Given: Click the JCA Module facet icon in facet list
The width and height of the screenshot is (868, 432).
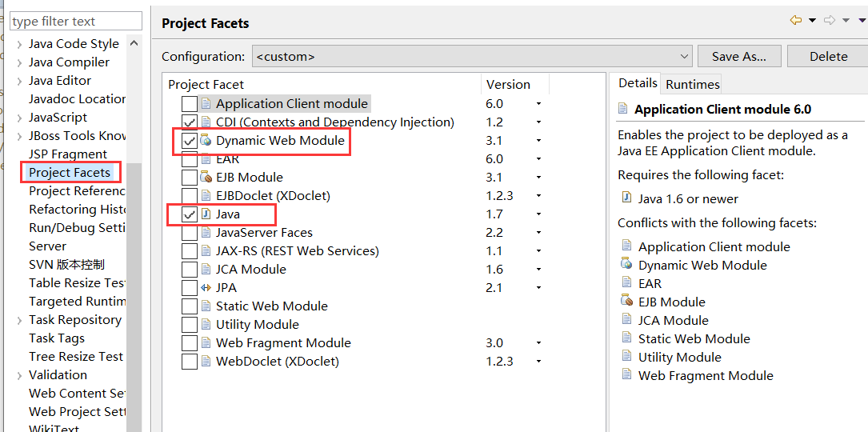Looking at the screenshot, I should coord(206,269).
